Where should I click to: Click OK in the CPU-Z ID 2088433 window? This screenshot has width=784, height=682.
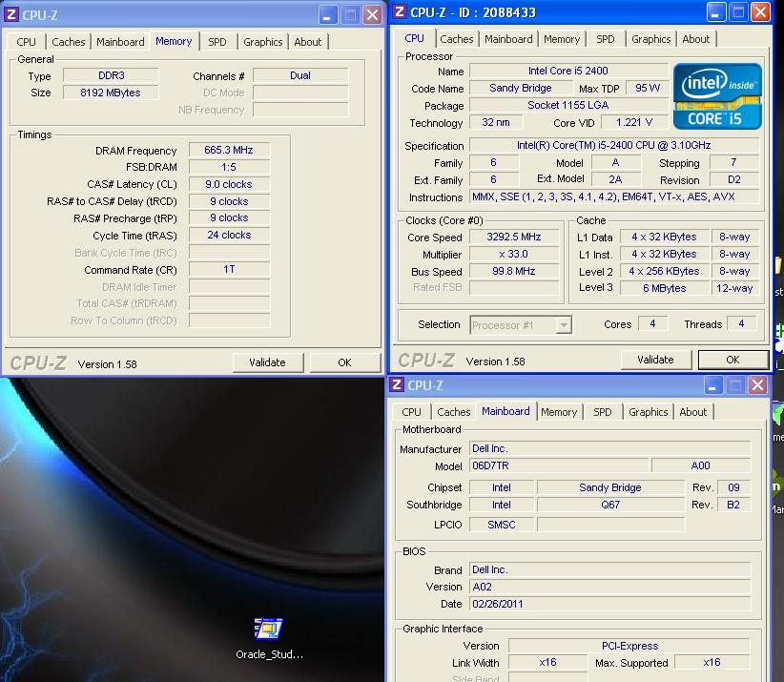[x=733, y=360]
